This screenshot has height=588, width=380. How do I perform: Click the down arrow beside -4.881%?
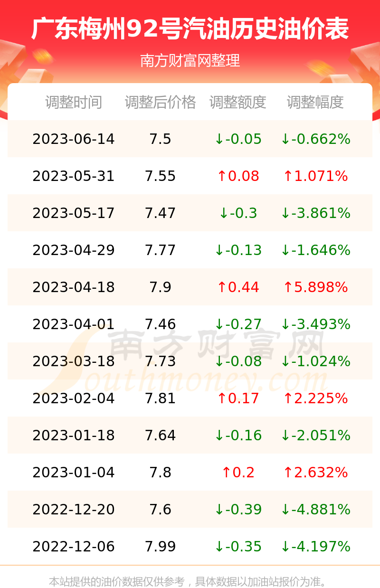pyautogui.click(x=285, y=510)
